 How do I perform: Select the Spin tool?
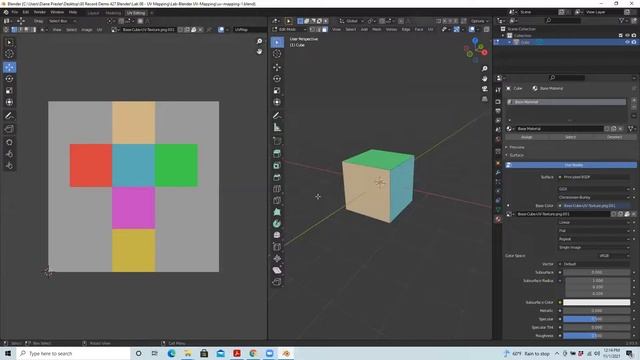click(277, 224)
